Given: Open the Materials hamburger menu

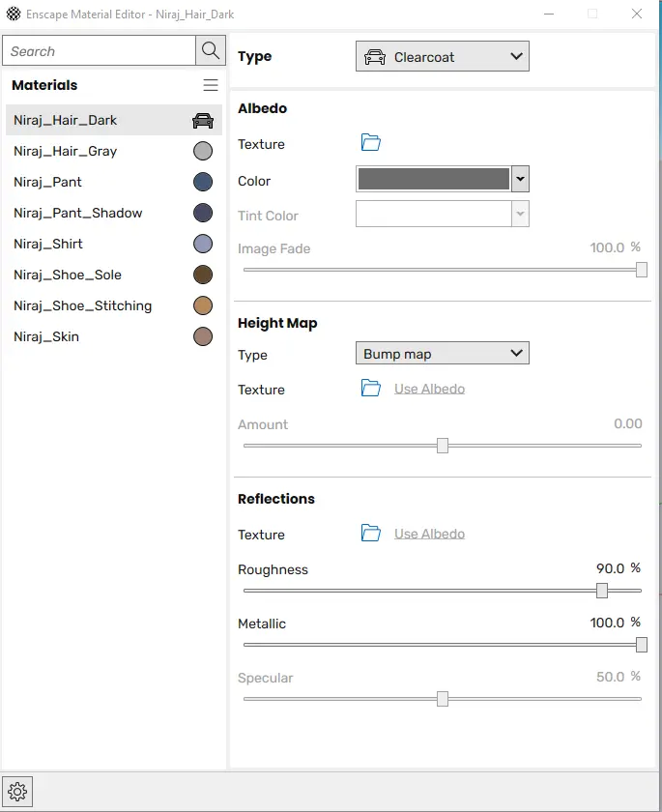Looking at the screenshot, I should click(x=211, y=85).
